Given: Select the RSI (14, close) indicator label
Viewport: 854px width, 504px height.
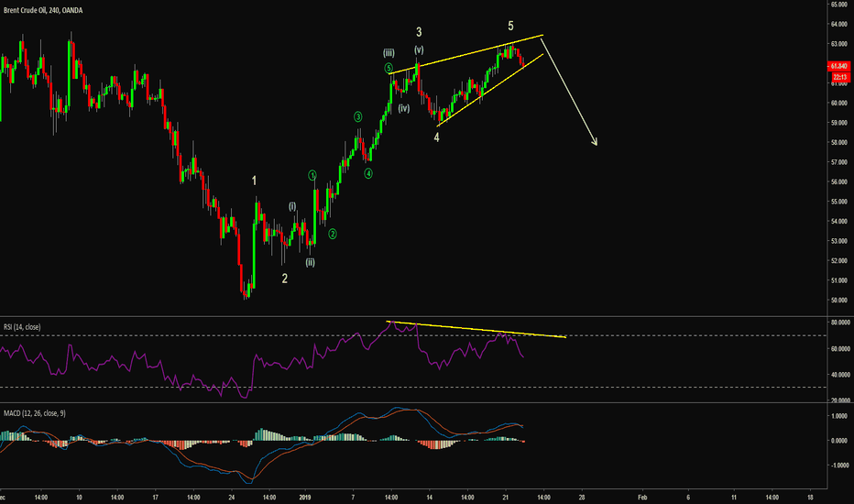Looking at the screenshot, I should click(22, 327).
